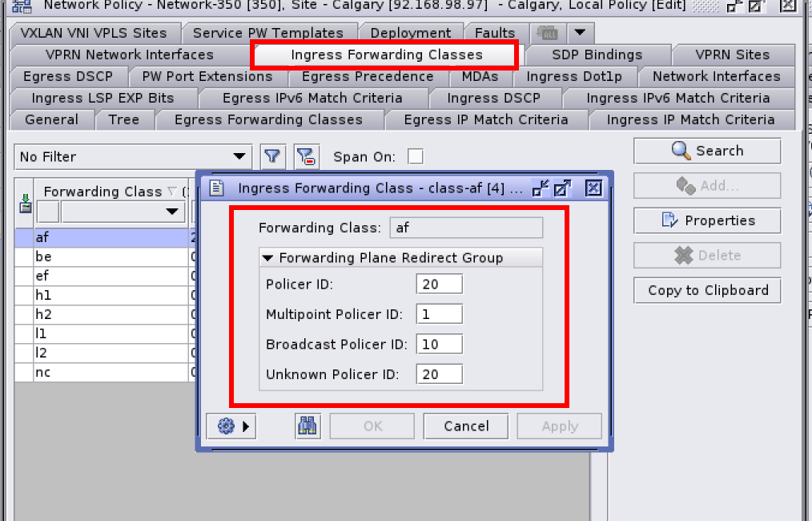The height and width of the screenshot is (521, 812).
Task: Click the binoculars find icon in dialog
Action: pos(307,426)
